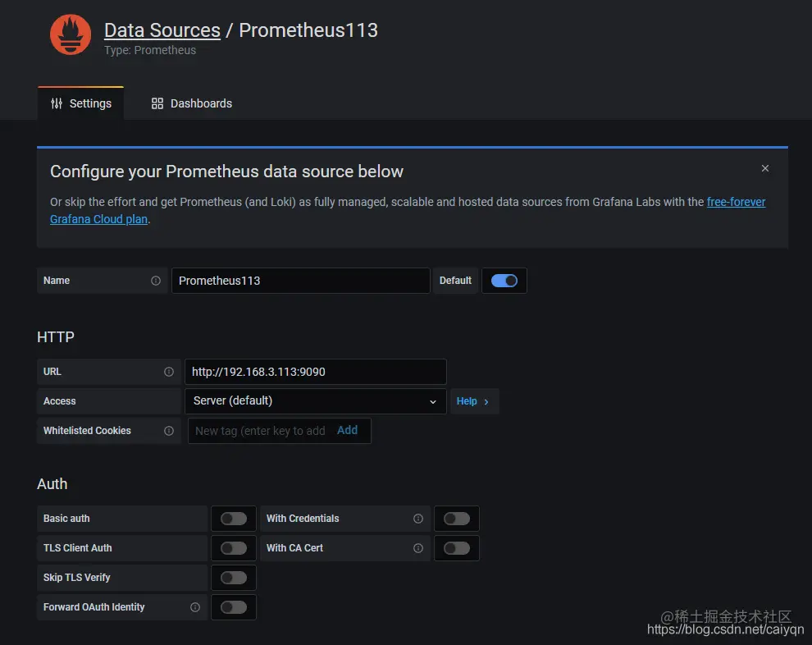Click Add for whitelisted cookie tag
The height and width of the screenshot is (645, 812).
click(x=347, y=430)
